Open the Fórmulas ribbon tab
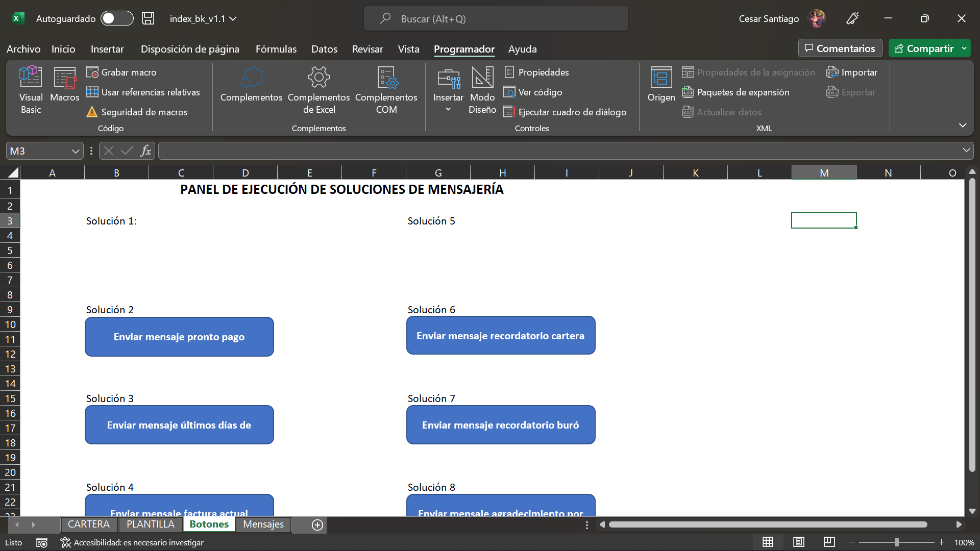980x551 pixels. [276, 48]
